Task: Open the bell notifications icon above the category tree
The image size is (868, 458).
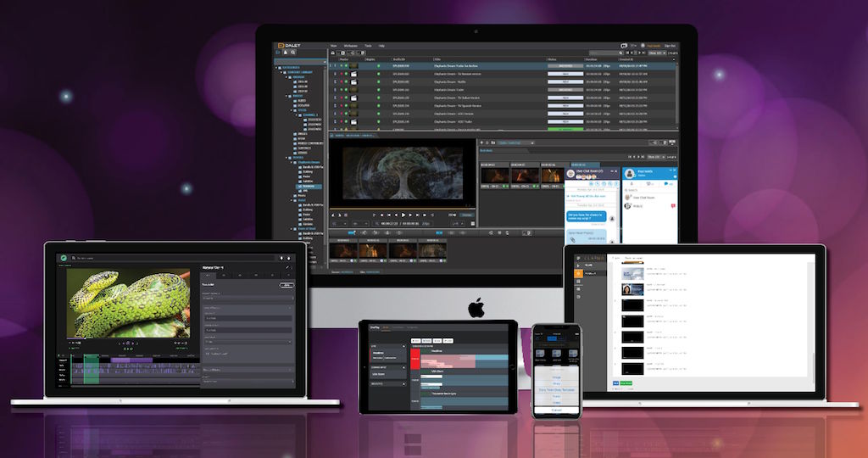Action: 286,53
